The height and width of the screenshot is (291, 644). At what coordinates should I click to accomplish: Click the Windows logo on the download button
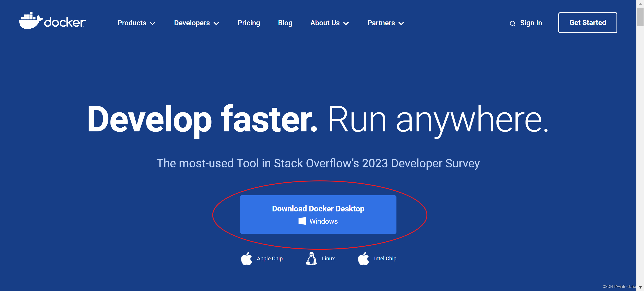(302, 221)
